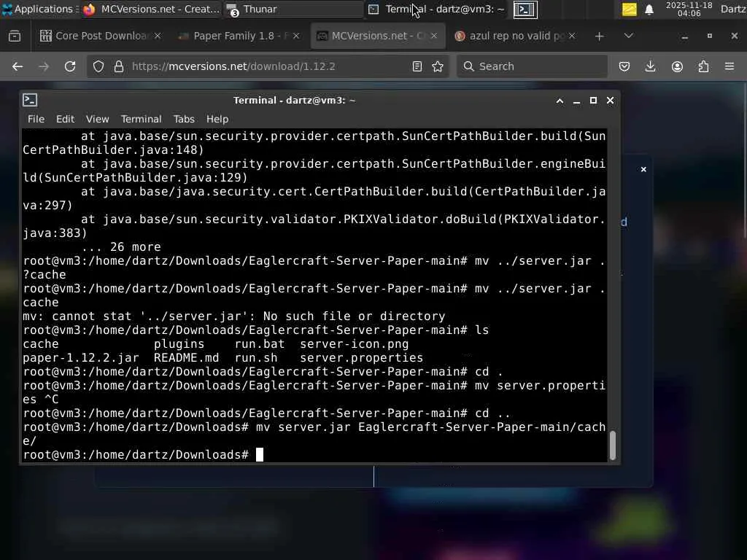This screenshot has height=560, width=747.
Task: Bookmark this page with the star
Action: pyautogui.click(x=438, y=66)
